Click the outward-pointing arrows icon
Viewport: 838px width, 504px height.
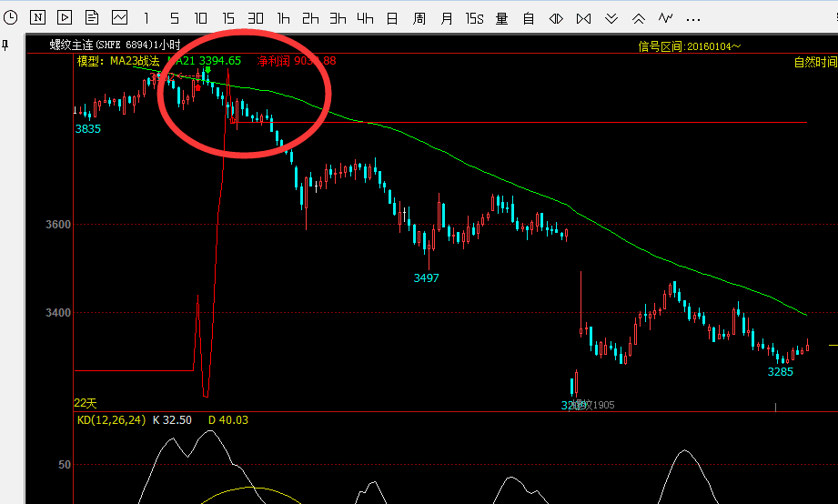pos(556,17)
